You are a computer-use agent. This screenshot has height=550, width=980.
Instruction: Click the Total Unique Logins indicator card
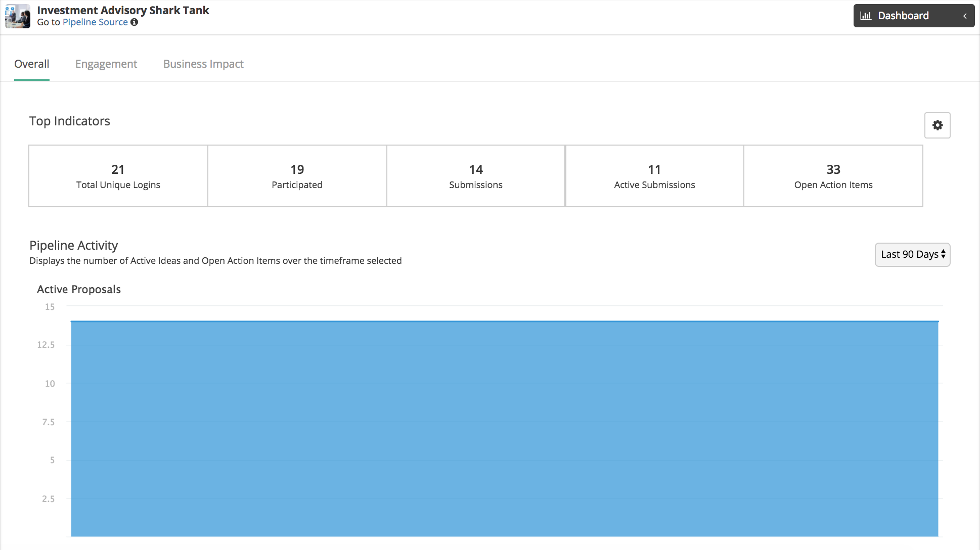tap(118, 176)
